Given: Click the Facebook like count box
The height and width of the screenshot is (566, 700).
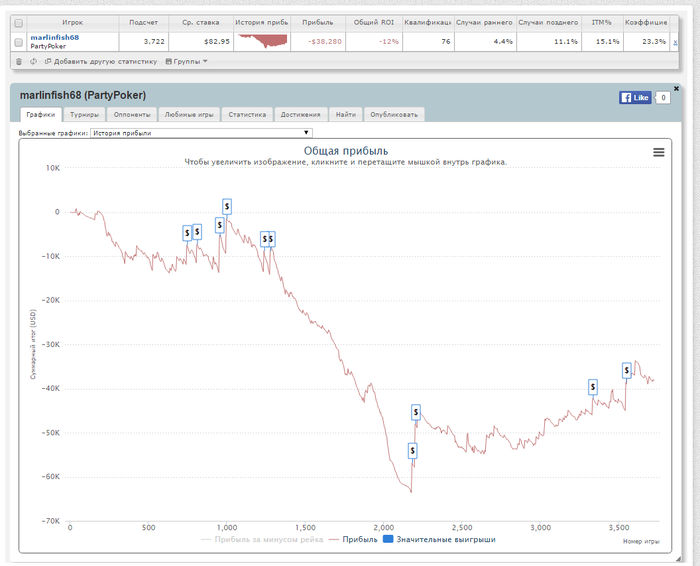Looking at the screenshot, I should click(x=663, y=97).
